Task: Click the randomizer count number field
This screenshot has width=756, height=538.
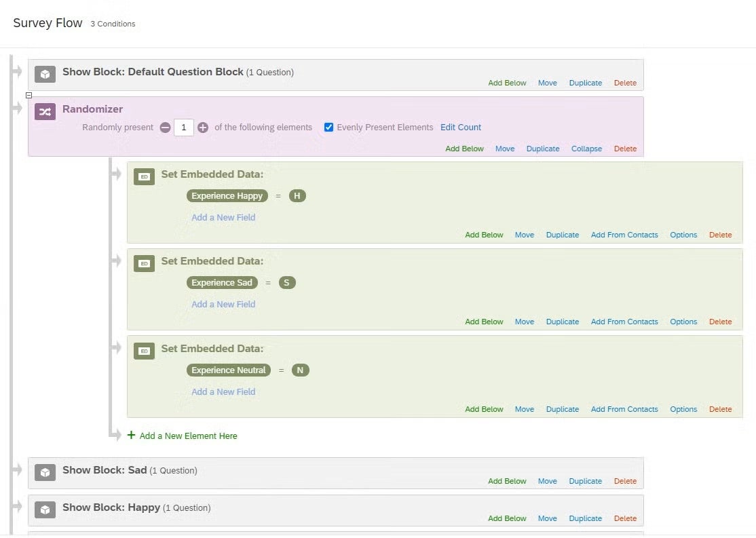Action: point(184,128)
